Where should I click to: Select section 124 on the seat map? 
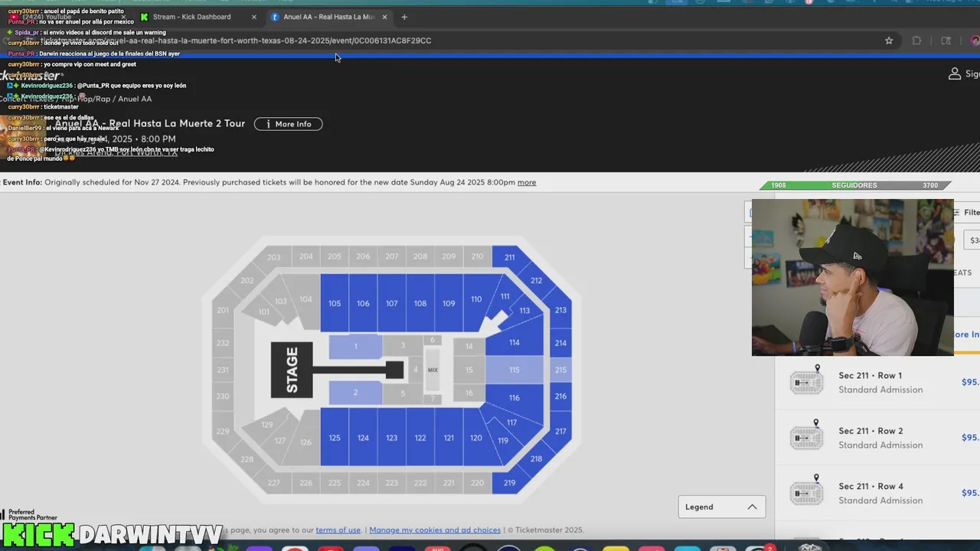[x=363, y=438]
